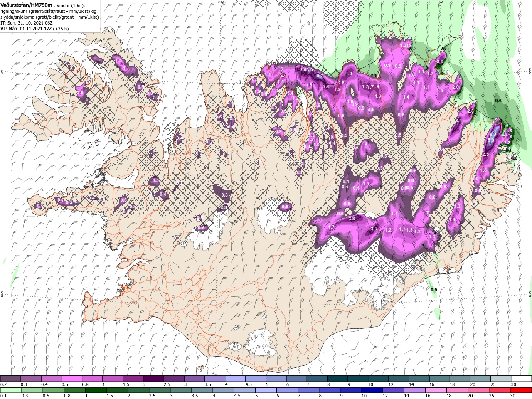Click the '0.2' label of upper legend row
Image resolution: width=532 pixels, height=399 pixels.
3,384
